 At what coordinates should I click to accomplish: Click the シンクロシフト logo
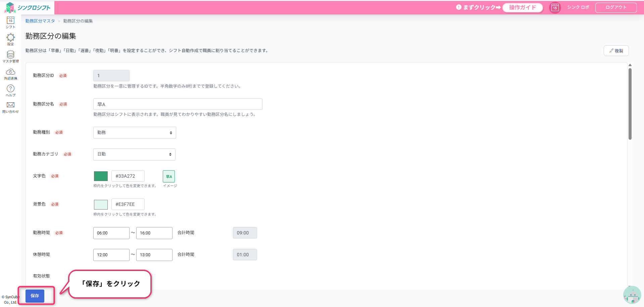click(28, 7)
